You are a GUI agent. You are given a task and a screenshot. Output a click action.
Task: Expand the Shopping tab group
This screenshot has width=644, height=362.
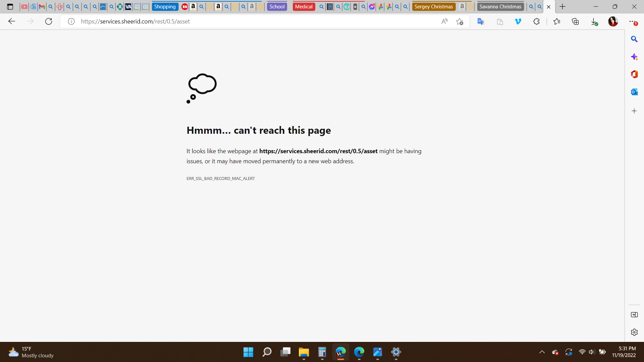coord(165,7)
